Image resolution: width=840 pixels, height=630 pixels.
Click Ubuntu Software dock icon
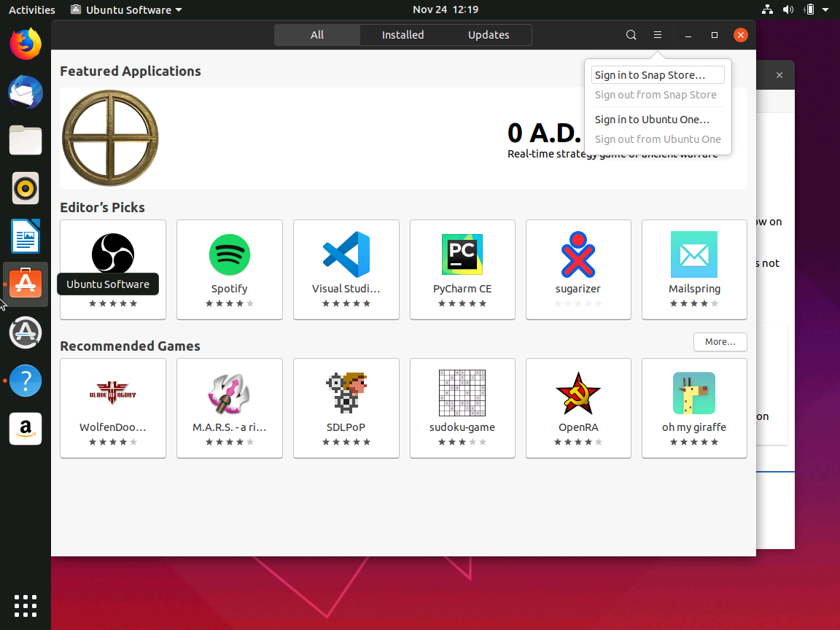pyautogui.click(x=26, y=284)
